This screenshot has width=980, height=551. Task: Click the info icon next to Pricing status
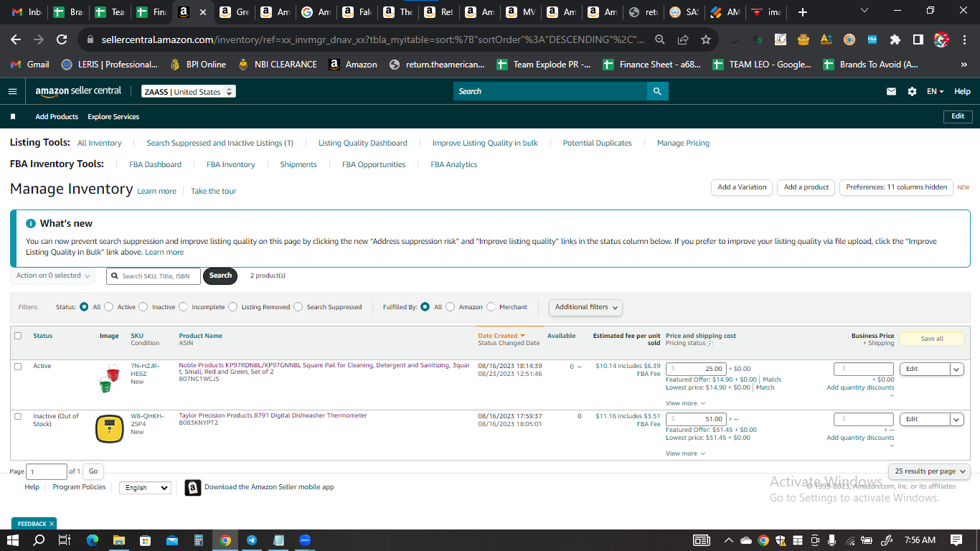(x=710, y=344)
